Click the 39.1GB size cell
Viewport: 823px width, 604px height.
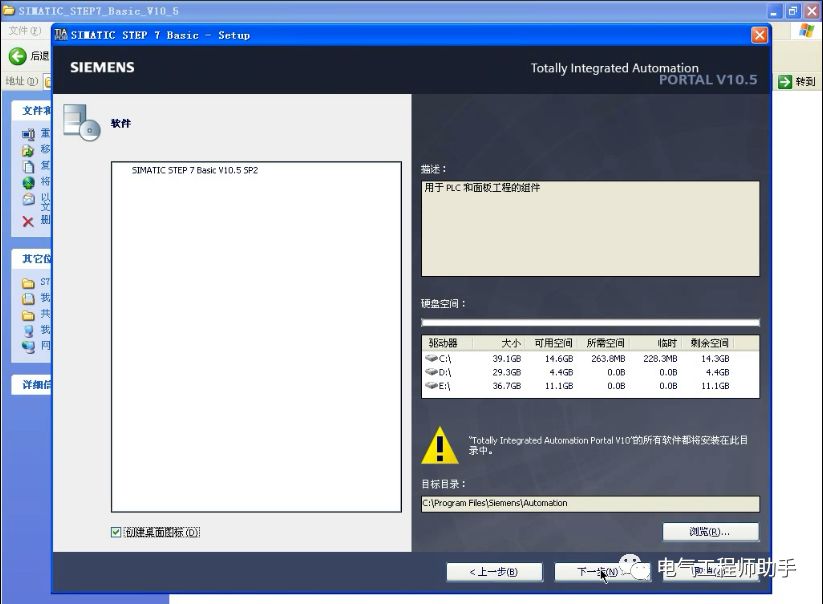click(x=507, y=358)
